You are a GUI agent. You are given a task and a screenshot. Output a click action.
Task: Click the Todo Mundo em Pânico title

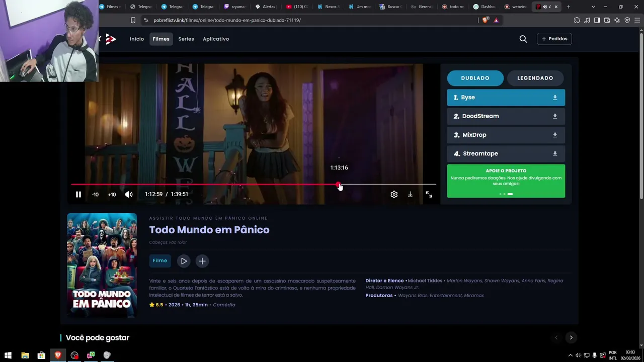(x=209, y=230)
